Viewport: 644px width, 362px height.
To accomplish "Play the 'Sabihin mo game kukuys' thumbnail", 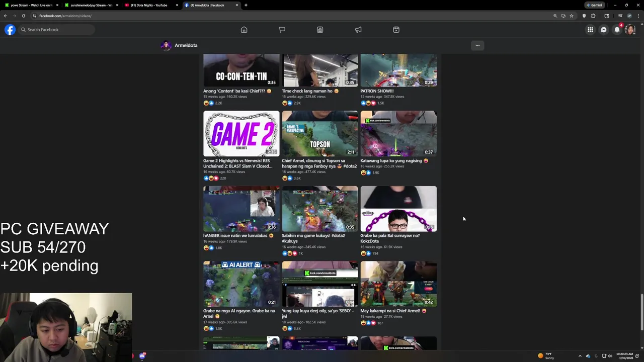I will pyautogui.click(x=320, y=209).
